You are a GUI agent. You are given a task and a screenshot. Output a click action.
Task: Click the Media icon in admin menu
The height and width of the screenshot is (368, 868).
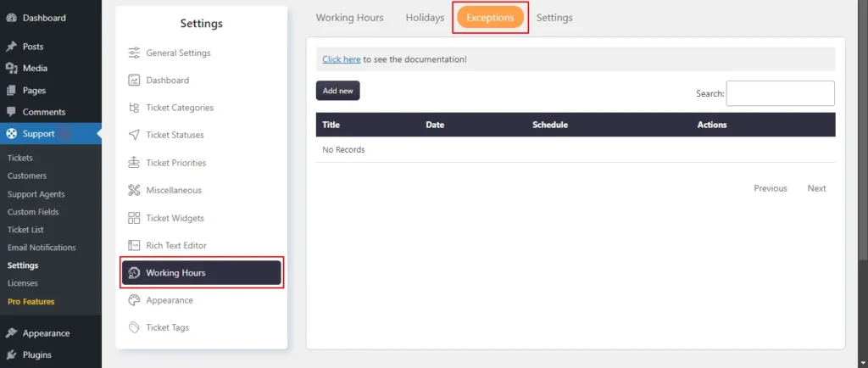click(x=12, y=68)
